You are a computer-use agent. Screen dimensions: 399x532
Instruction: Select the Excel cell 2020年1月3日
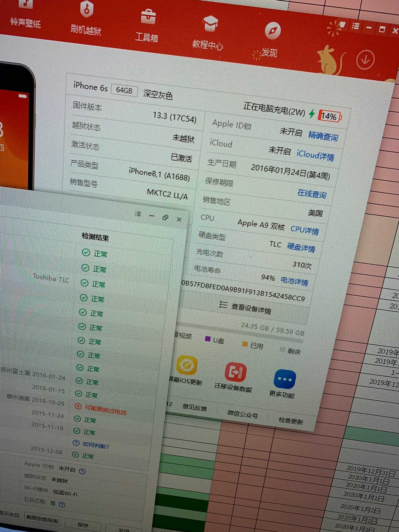(x=355, y=527)
